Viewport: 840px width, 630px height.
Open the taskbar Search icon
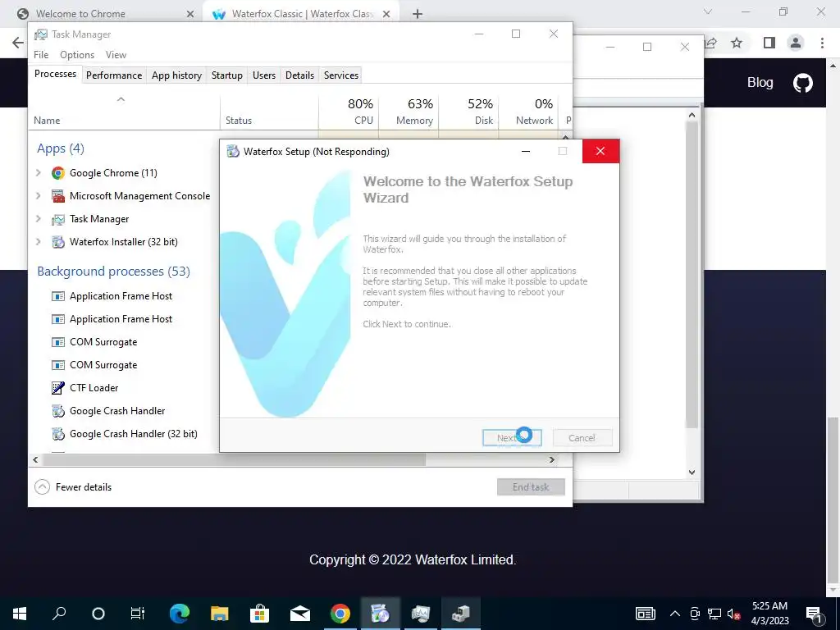[x=59, y=614]
